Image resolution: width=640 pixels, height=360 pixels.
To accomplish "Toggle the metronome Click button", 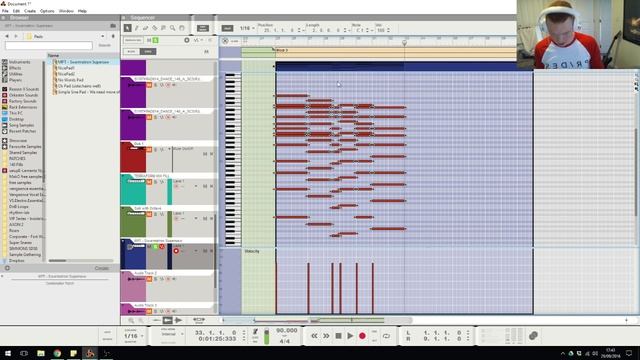I will (255, 332).
